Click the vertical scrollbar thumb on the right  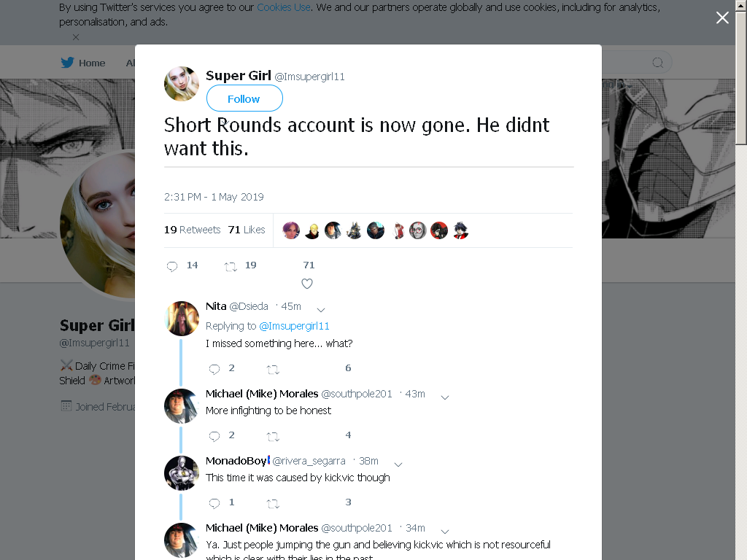point(741,77)
